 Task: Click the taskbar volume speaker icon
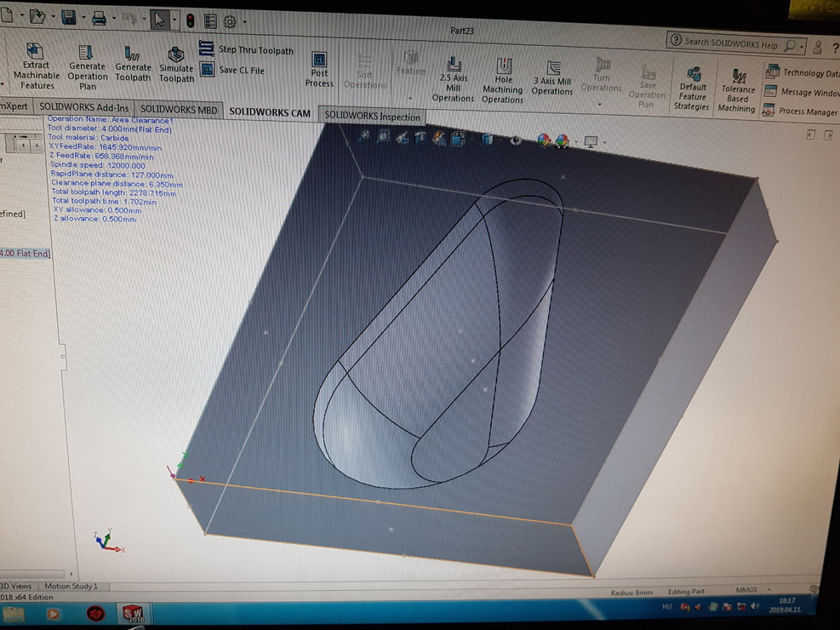tap(755, 606)
